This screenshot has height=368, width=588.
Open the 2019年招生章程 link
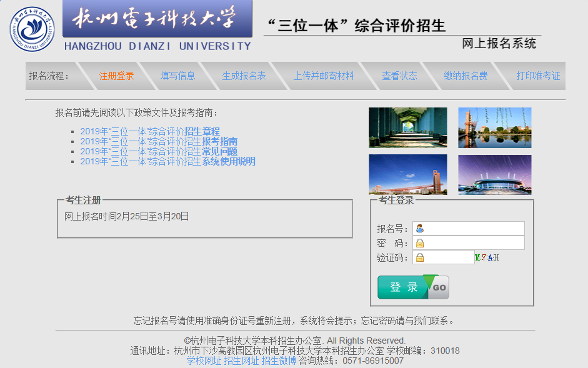tap(150, 131)
